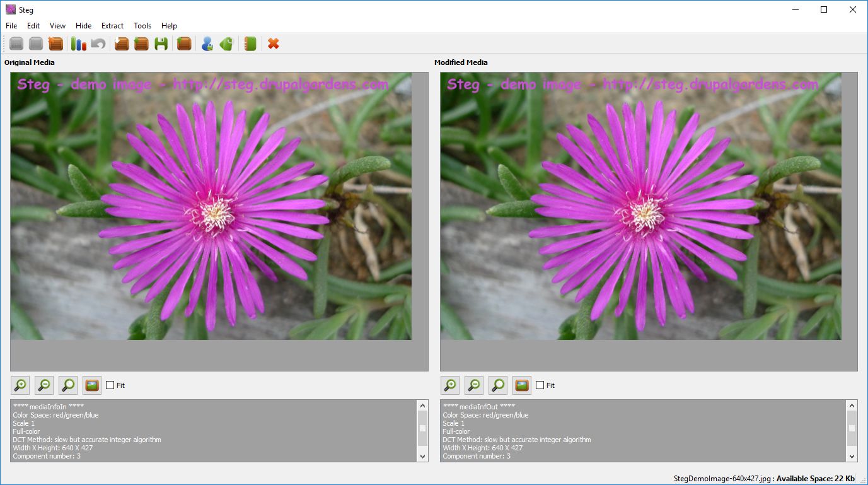Open the File menu
The image size is (868, 485).
[11, 26]
